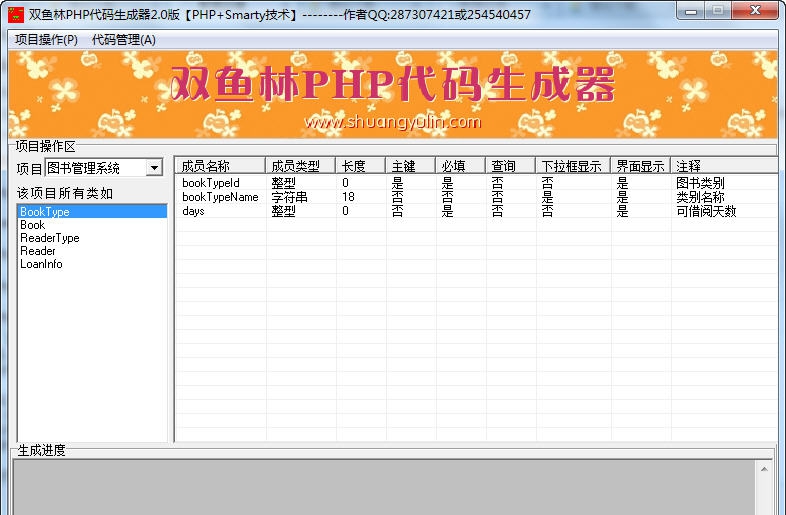This screenshot has width=786, height=515.
Task: Close the code generator window
Action: tap(755, 11)
